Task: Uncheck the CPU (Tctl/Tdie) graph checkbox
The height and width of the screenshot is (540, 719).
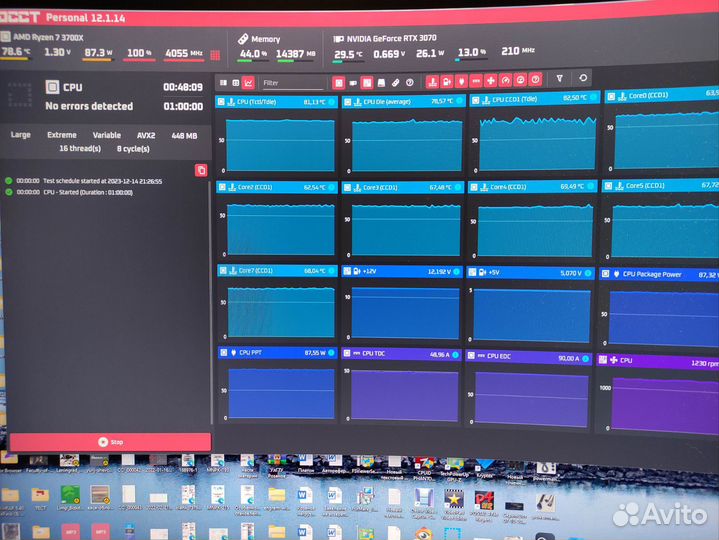Action: tap(221, 102)
